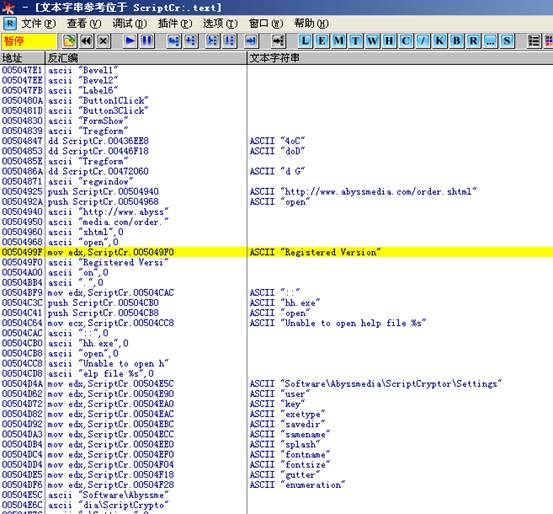Show Windows list (W button)
Viewport: 553px width, 514px height.
(x=372, y=41)
